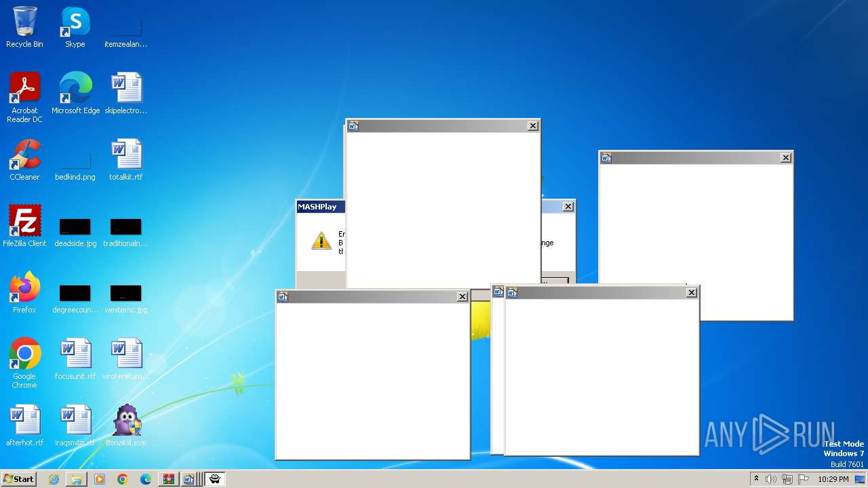Viewport: 868px width, 488px height.
Task: Open Windows Media Player from taskbar
Action: [x=100, y=479]
